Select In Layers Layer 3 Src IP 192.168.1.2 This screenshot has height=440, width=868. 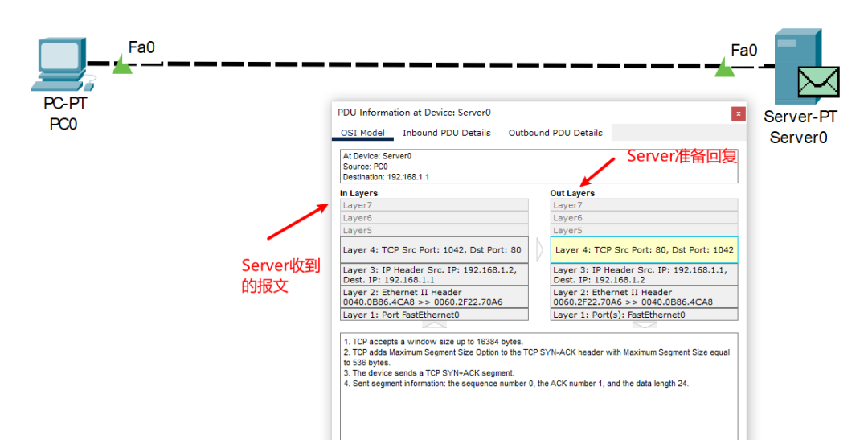[x=434, y=275]
